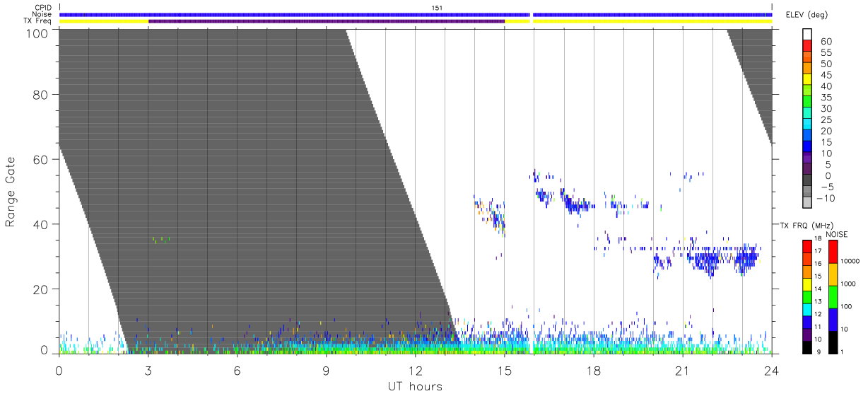Viewport: 868px width, 401px height.
Task: Click the '80' tick on the Range Gate axis
Action: coord(40,95)
